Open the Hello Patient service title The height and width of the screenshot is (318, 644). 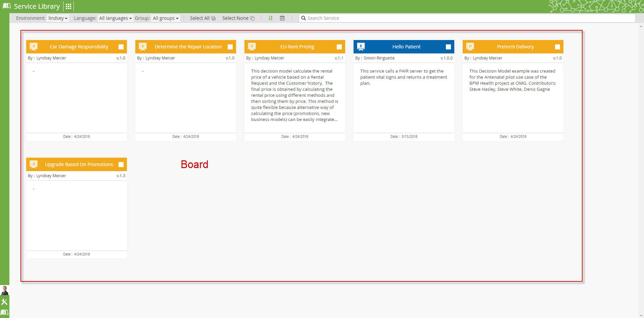coord(406,47)
